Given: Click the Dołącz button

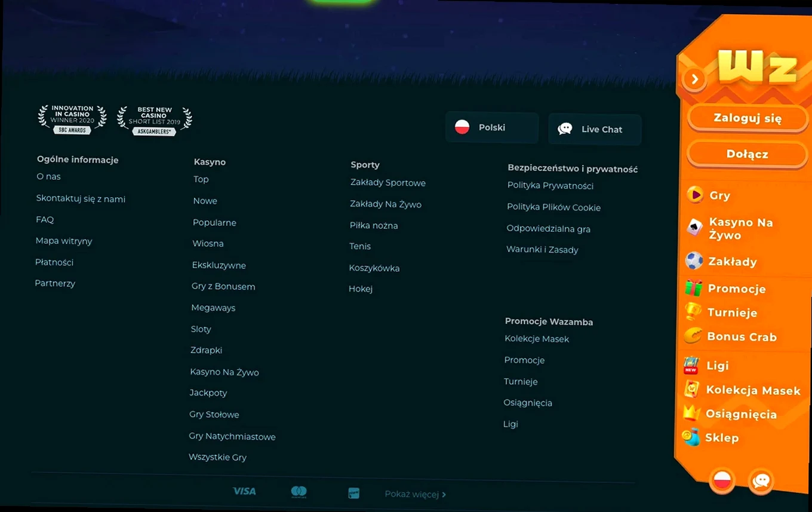Looking at the screenshot, I should pyautogui.click(x=747, y=154).
